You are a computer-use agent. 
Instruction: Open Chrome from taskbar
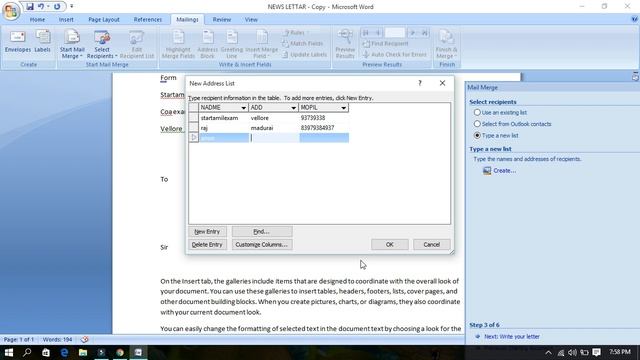[120, 352]
